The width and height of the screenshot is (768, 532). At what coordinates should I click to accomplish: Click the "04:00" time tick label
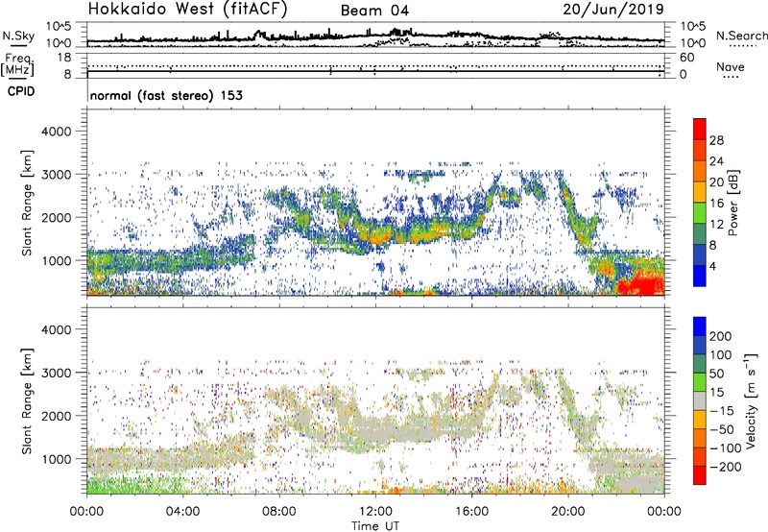pyautogui.click(x=182, y=512)
